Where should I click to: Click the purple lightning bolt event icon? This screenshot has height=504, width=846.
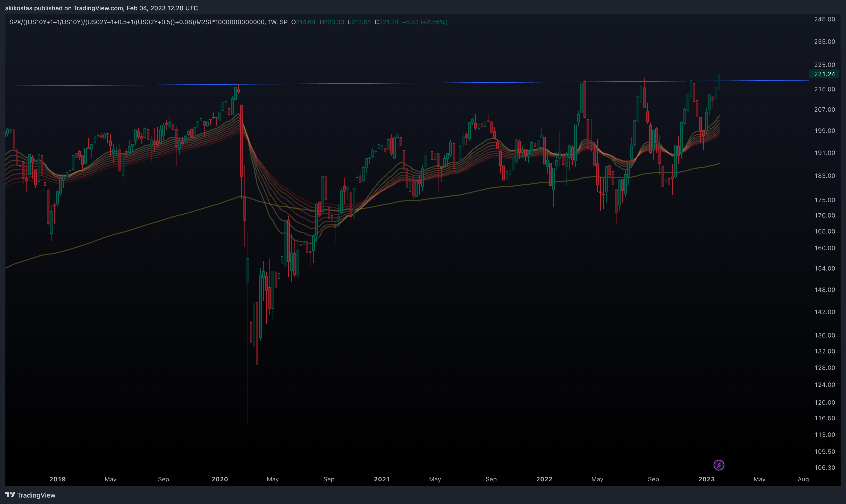(718, 465)
